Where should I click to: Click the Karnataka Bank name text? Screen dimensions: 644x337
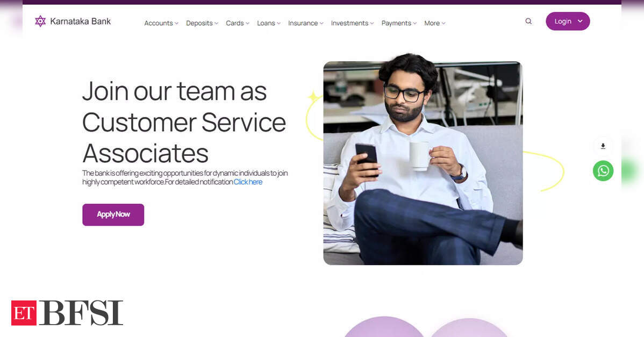[x=81, y=21]
